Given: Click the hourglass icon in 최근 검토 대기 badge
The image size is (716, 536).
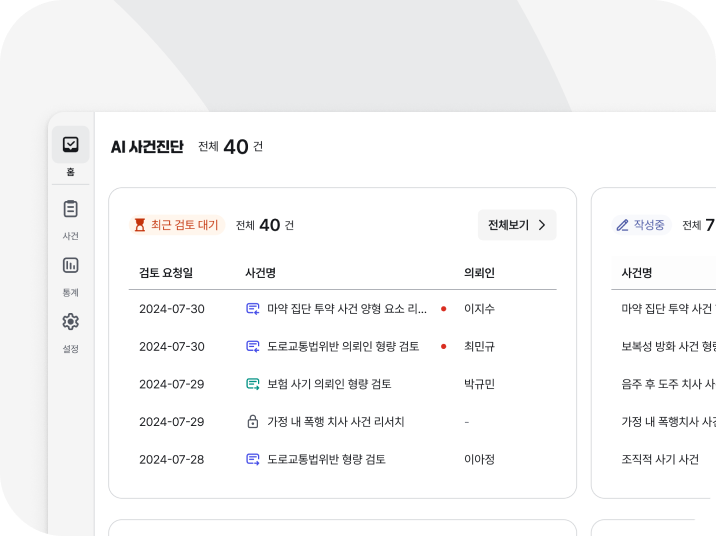Looking at the screenshot, I should (140, 225).
